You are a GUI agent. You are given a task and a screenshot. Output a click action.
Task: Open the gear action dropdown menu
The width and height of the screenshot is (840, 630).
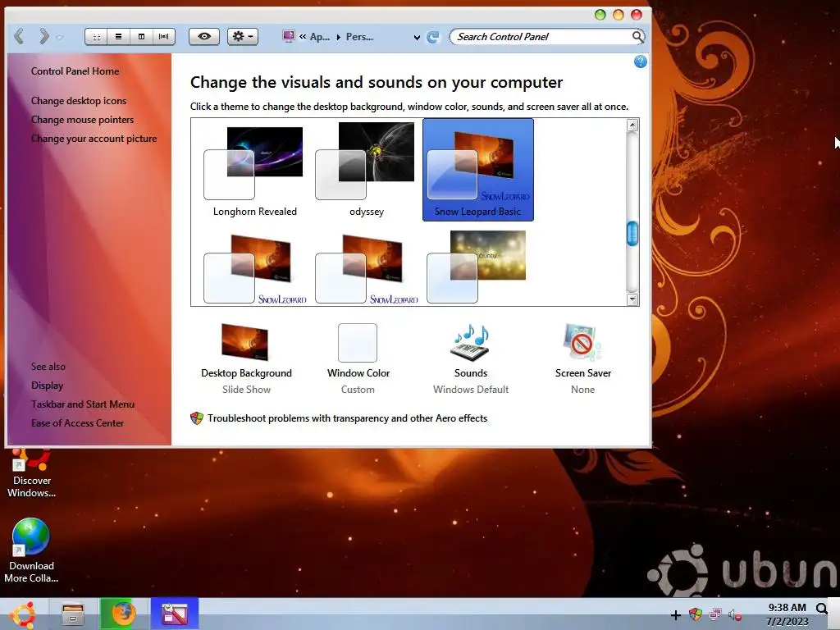[243, 36]
